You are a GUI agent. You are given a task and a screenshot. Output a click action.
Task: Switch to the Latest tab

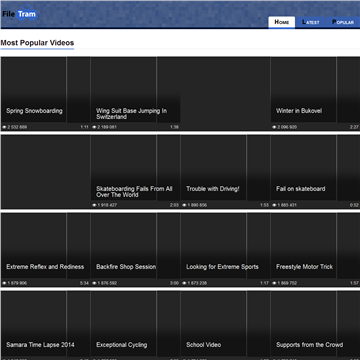coord(311,22)
